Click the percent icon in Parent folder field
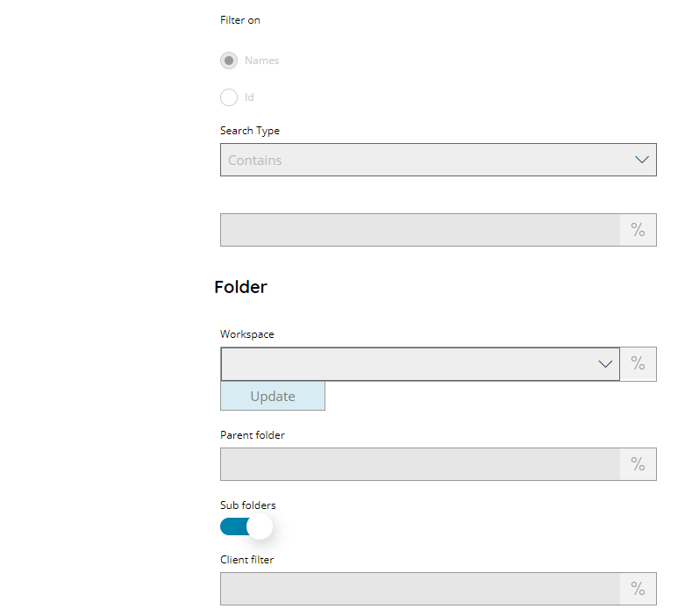Screen dimensions: 678x616 tap(638, 463)
